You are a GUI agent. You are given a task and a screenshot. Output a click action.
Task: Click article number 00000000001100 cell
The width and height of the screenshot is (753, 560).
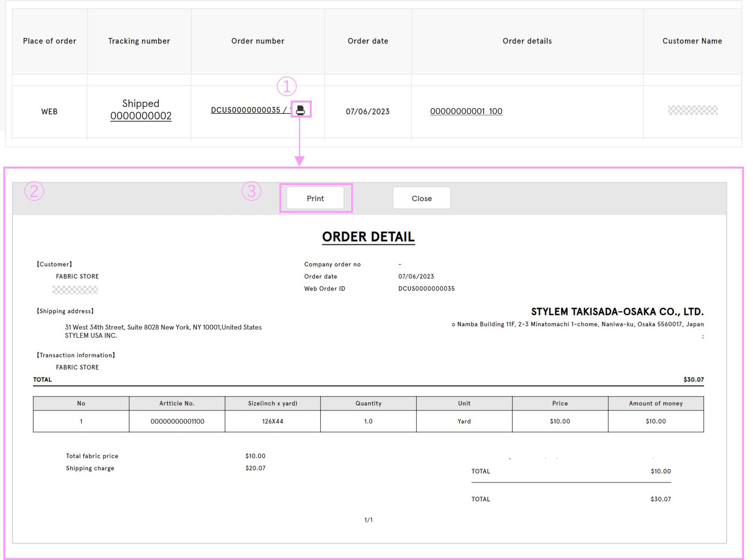[177, 421]
